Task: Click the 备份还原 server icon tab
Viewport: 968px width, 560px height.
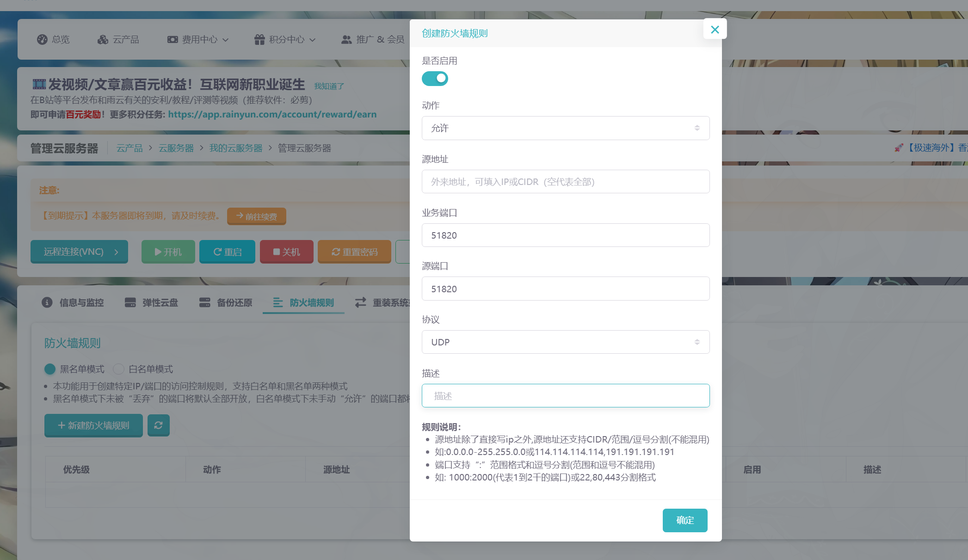Action: point(204,302)
